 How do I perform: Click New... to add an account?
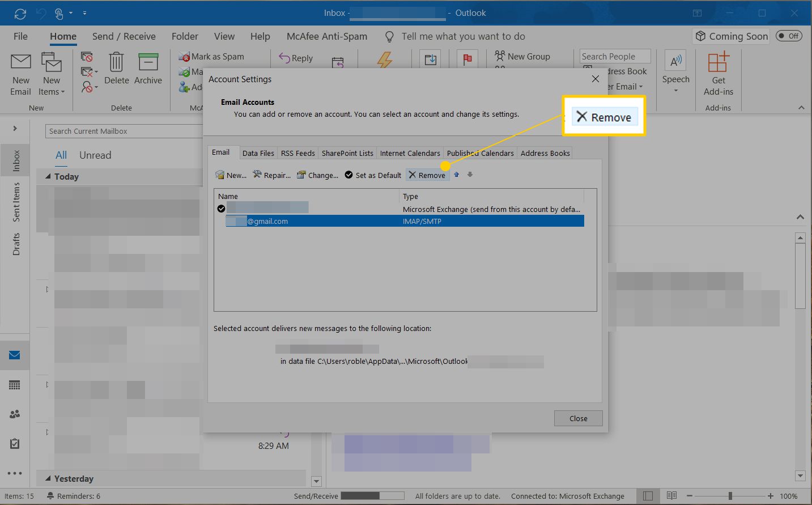[x=231, y=175]
